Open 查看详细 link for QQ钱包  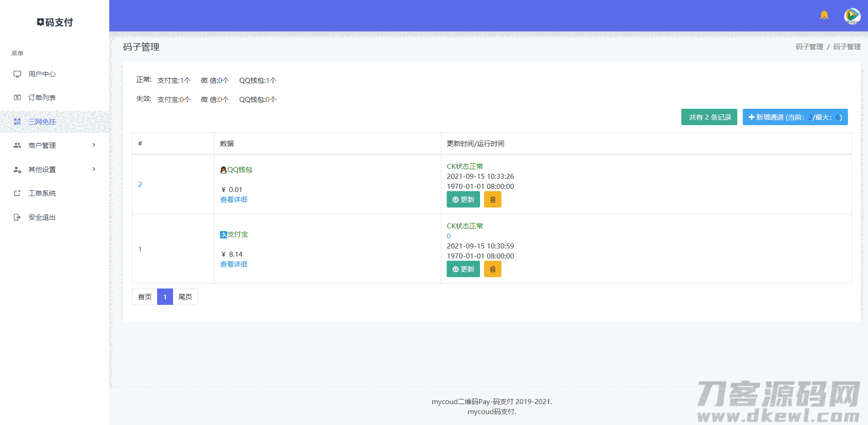point(234,200)
